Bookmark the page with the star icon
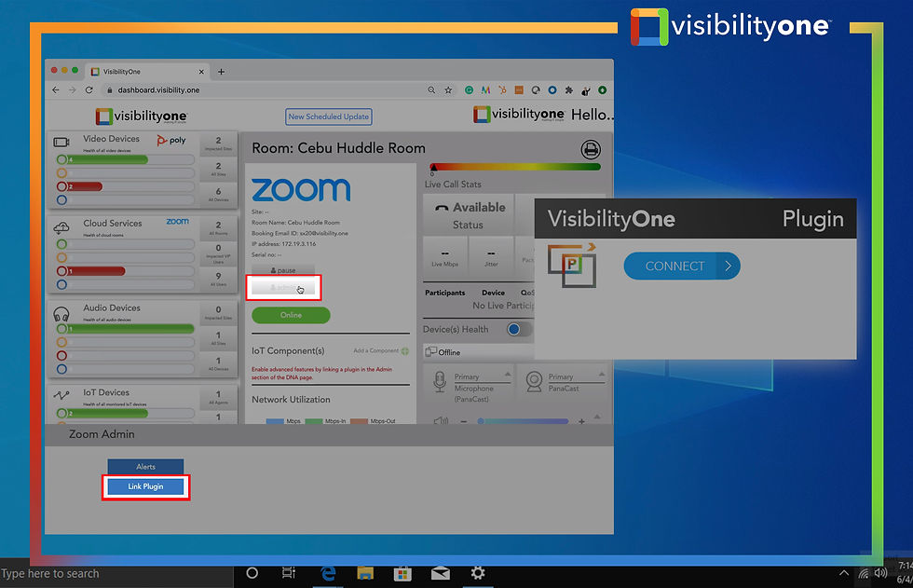Image resolution: width=913 pixels, height=588 pixels. [448, 90]
